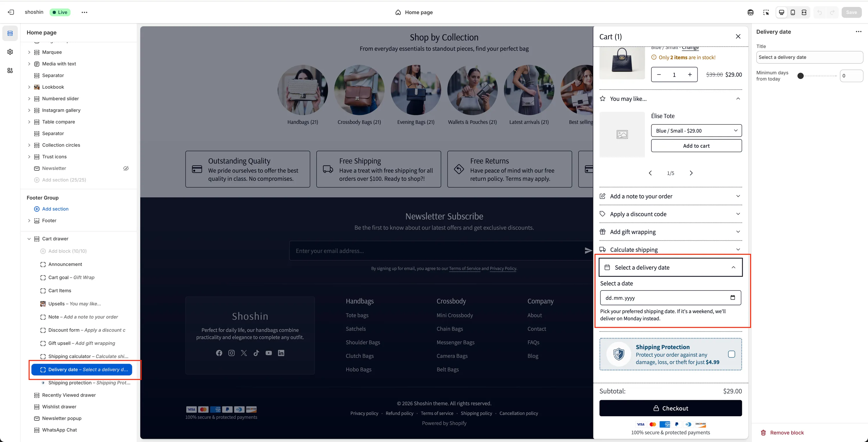Expand the Lookbook section
This screenshot has height=442, width=868.
(x=29, y=87)
